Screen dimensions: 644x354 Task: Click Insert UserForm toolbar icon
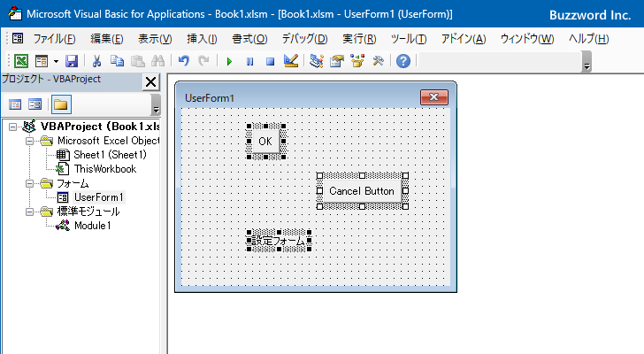[42, 61]
